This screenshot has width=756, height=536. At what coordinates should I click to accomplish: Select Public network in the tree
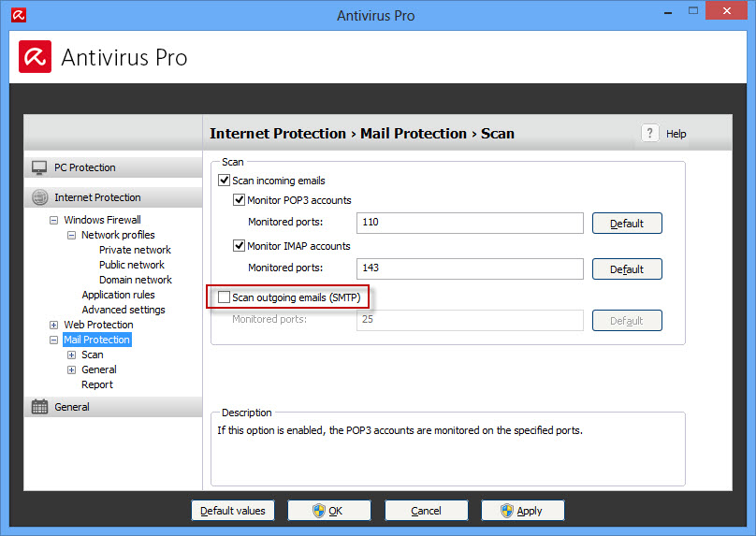[132, 265]
